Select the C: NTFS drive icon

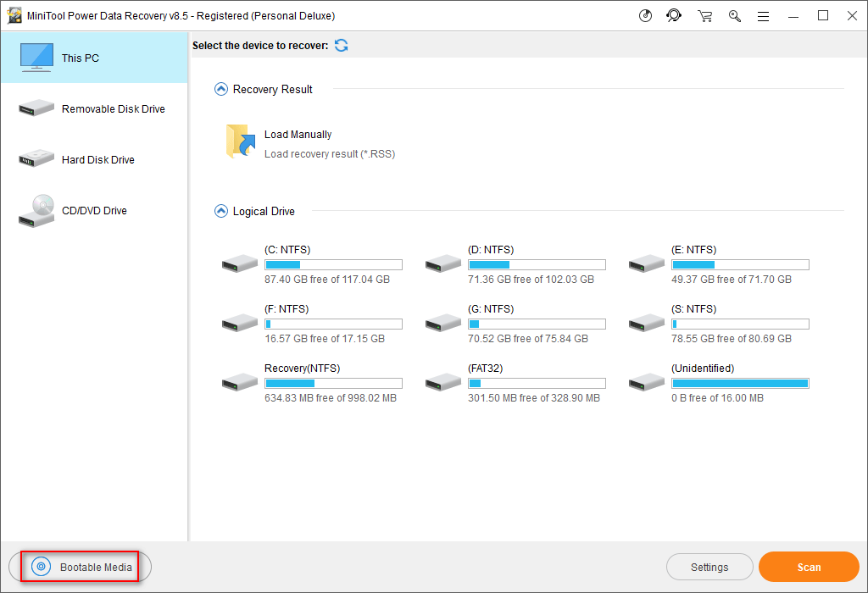tap(240, 263)
